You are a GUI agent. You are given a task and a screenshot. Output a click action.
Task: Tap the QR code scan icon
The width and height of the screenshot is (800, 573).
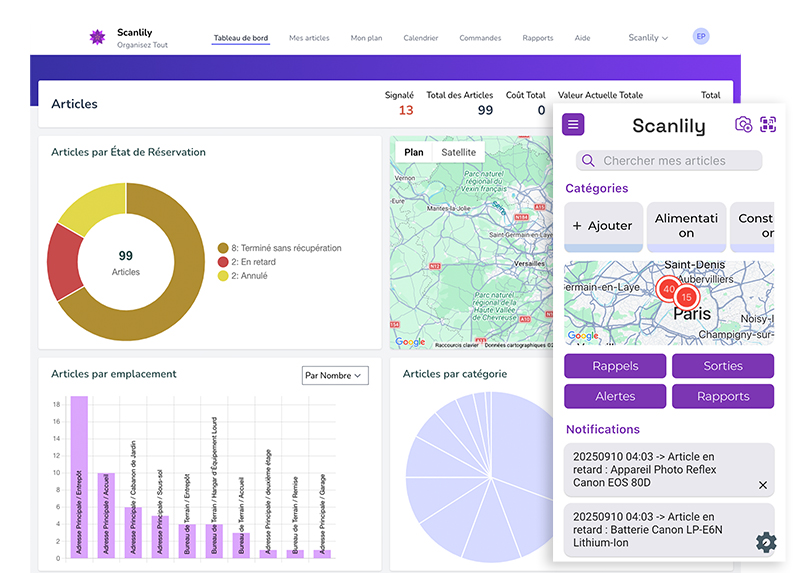(x=768, y=124)
